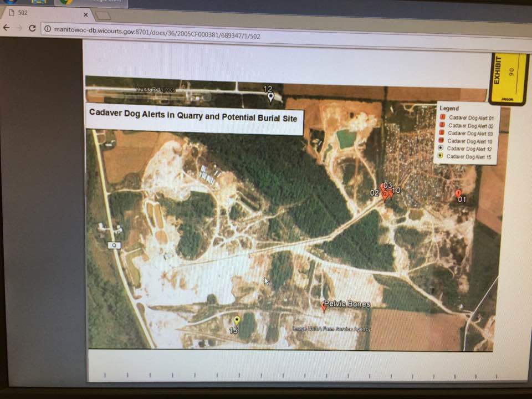Click the Cadaver Dog Alerts title box
Screen dimensions: 532x399
coord(193,117)
